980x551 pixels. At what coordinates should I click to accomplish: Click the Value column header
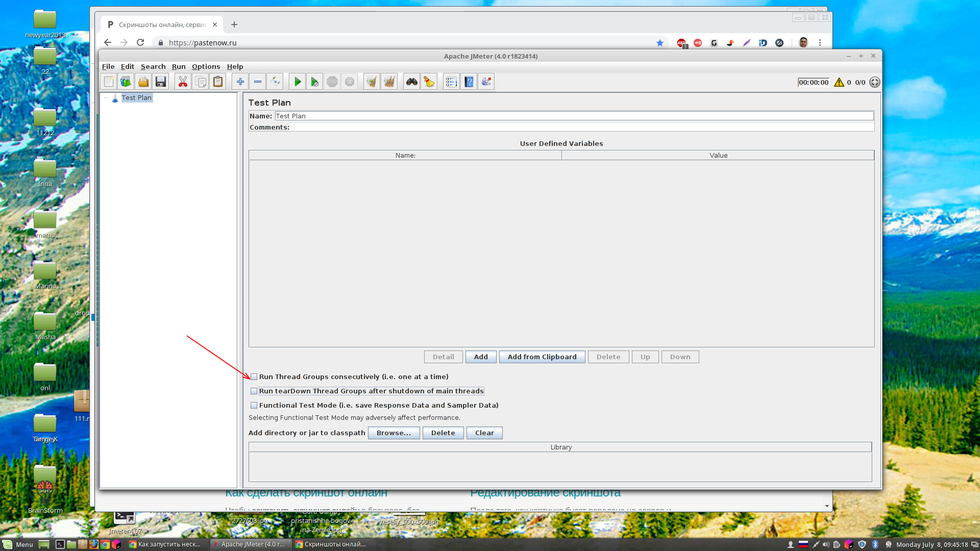pyautogui.click(x=718, y=156)
